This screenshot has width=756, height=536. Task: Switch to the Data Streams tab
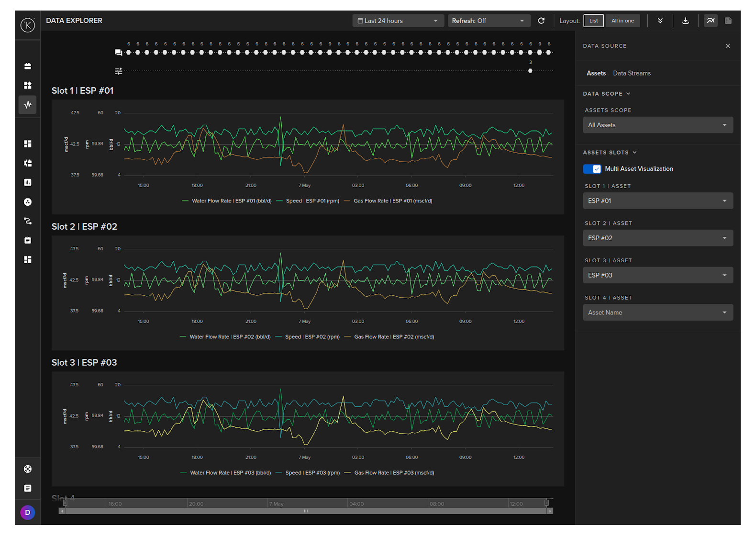[632, 73]
